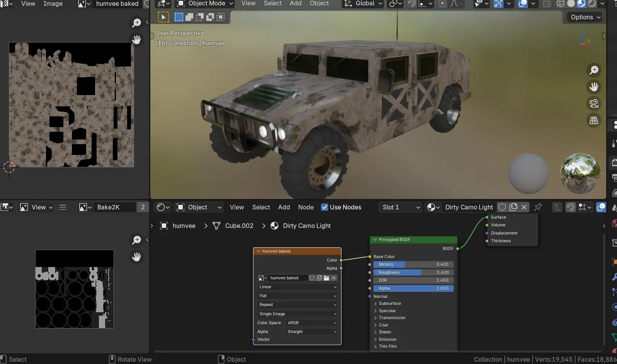Select the tweak cursor tool icon
617x364 pixels.
(x=163, y=17)
